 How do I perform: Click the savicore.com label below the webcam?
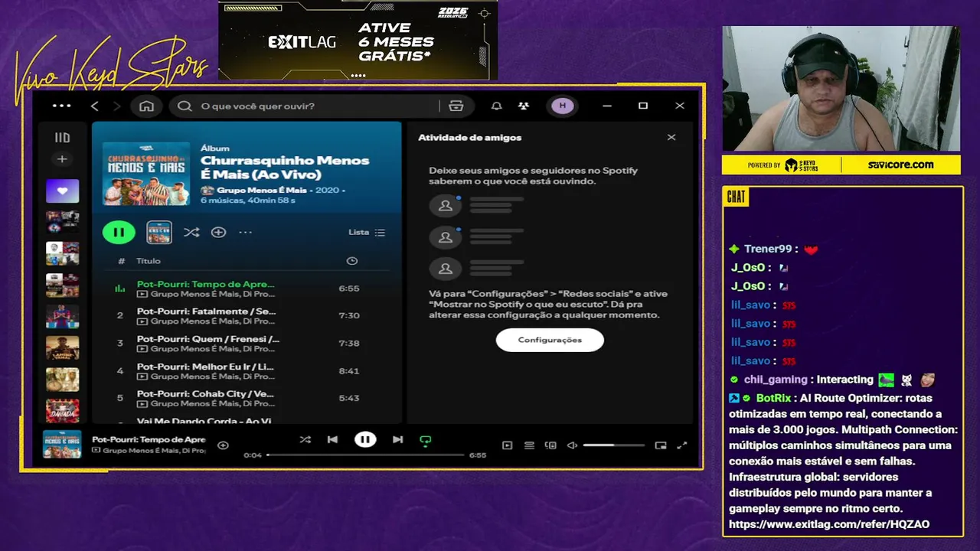pos(900,165)
